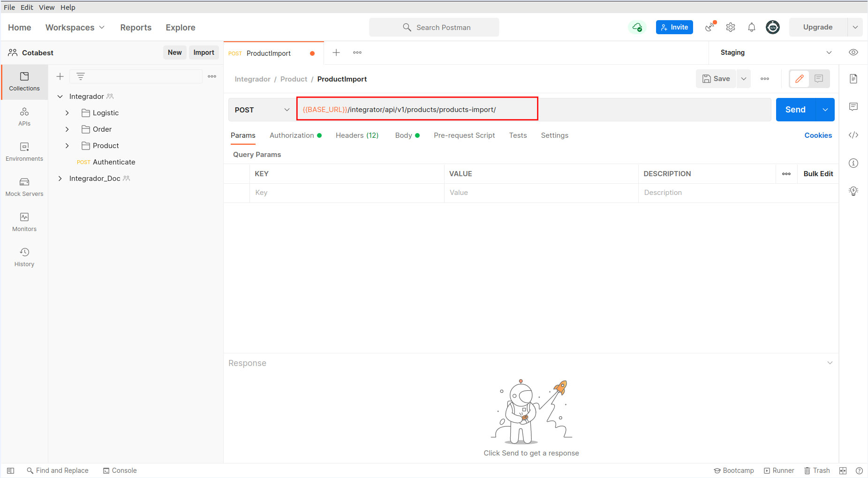Open the user avatar menu
Image resolution: width=868 pixels, height=478 pixels.
point(773,27)
